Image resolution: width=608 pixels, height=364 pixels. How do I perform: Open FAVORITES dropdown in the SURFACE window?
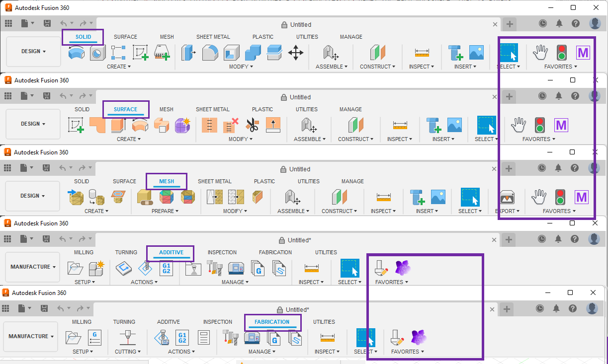coord(539,139)
